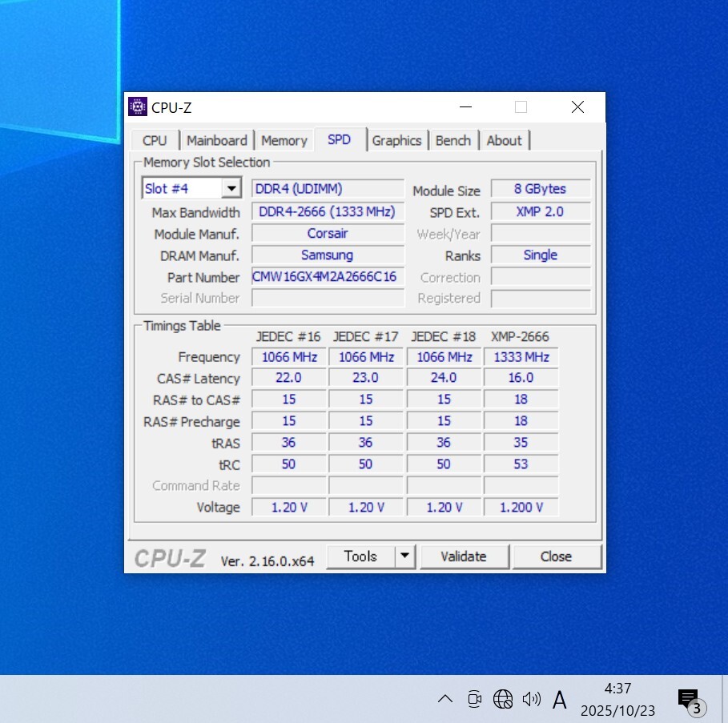Go to the Bench tab

pyautogui.click(x=453, y=141)
